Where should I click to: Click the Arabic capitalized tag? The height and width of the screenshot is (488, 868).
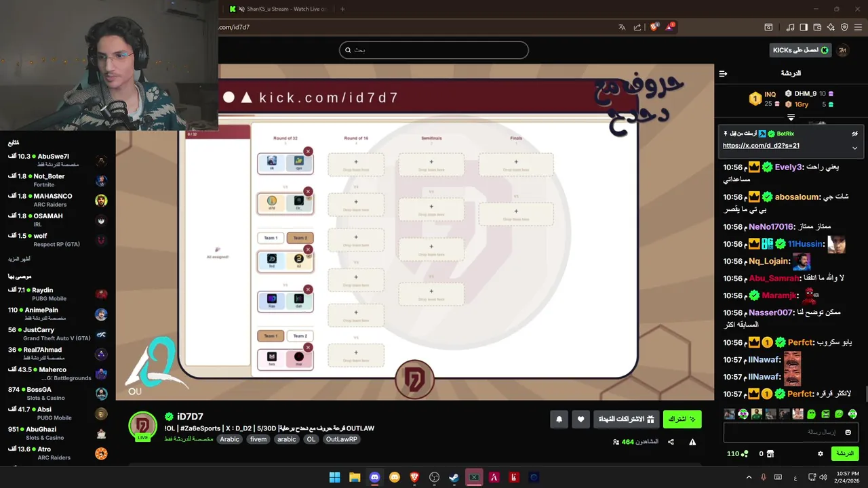point(230,439)
